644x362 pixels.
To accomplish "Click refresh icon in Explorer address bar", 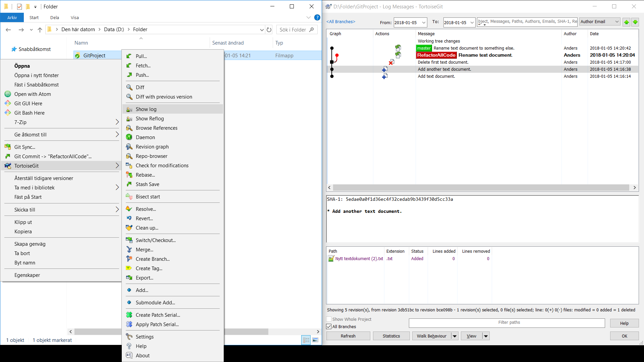I will 269,29.
